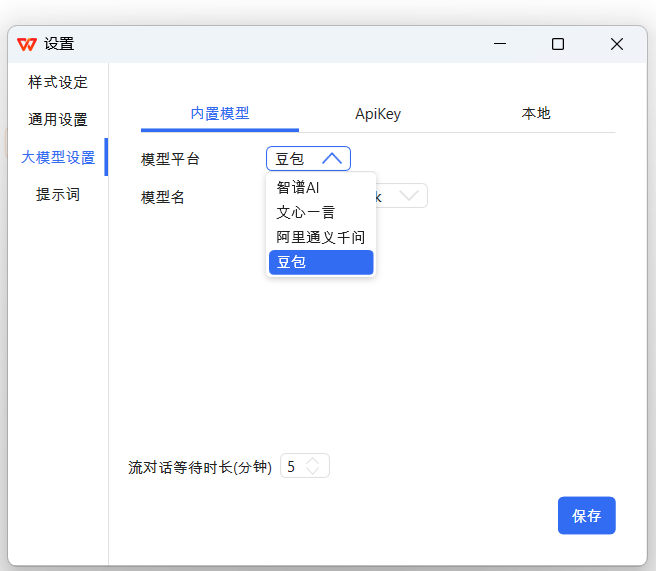This screenshot has width=656, height=571.
Task: Increase 流对话等待时长 with the up arrow
Action: (x=313, y=461)
